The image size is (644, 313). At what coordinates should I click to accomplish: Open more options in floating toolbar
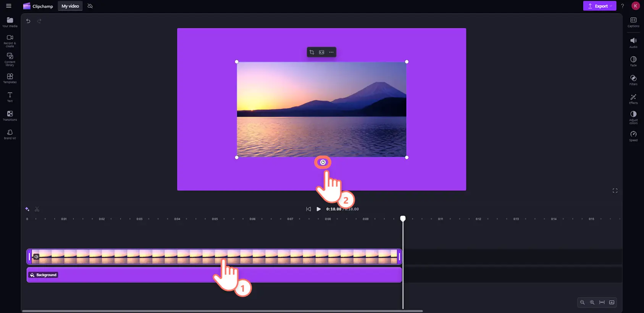point(331,52)
